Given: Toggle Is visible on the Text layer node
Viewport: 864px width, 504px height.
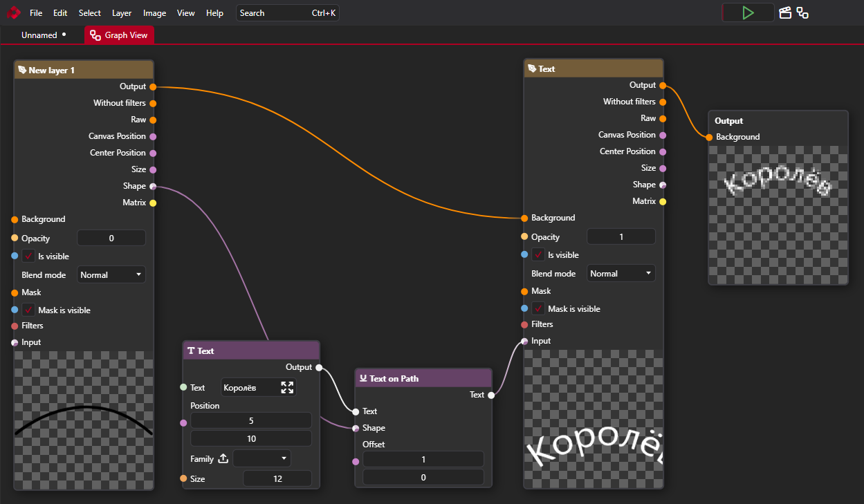Looking at the screenshot, I should 537,254.
